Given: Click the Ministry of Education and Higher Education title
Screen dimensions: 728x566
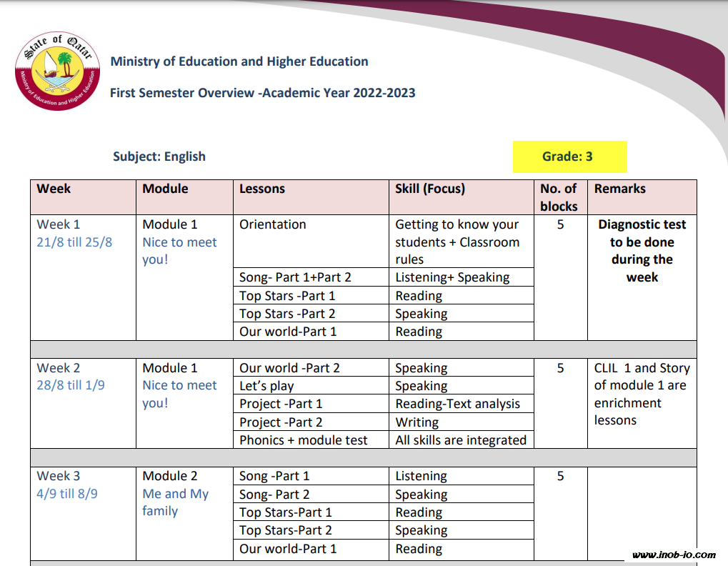Looking at the screenshot, I should point(239,61).
